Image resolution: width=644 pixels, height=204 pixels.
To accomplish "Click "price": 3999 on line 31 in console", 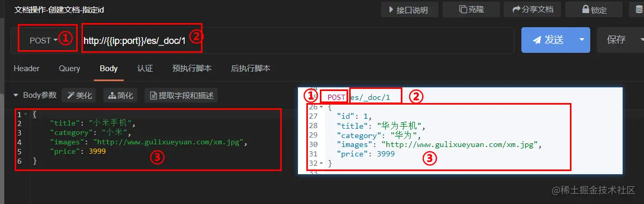I will (366, 154).
